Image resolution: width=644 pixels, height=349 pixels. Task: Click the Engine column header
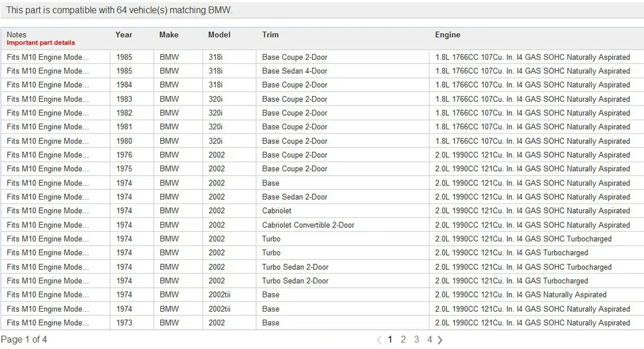coord(448,35)
